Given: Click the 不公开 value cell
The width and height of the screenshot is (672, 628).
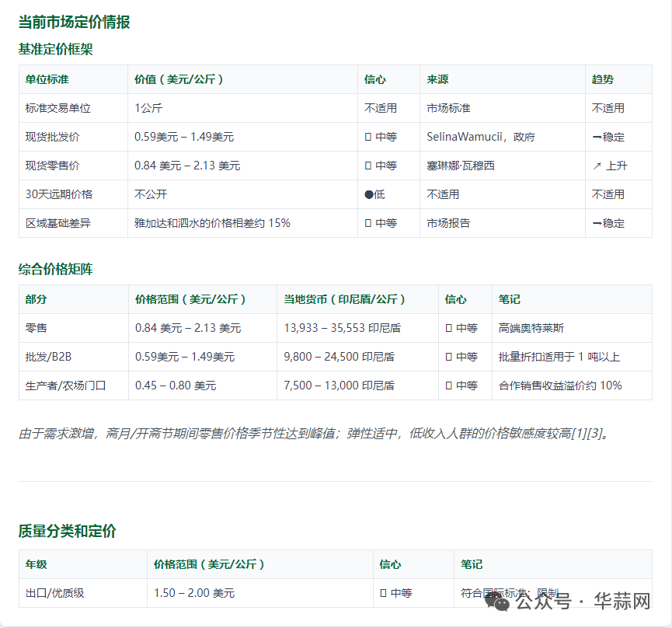Looking at the screenshot, I should 151,194.
